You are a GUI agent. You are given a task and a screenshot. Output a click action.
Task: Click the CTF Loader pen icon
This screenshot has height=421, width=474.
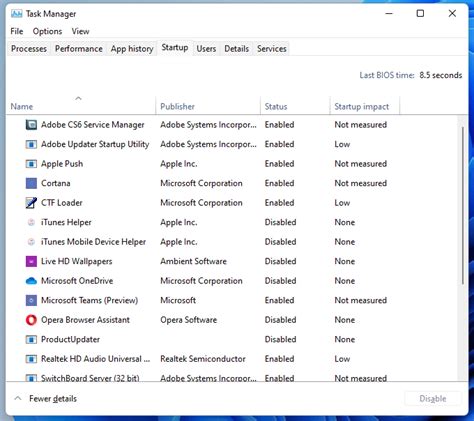tap(31, 203)
